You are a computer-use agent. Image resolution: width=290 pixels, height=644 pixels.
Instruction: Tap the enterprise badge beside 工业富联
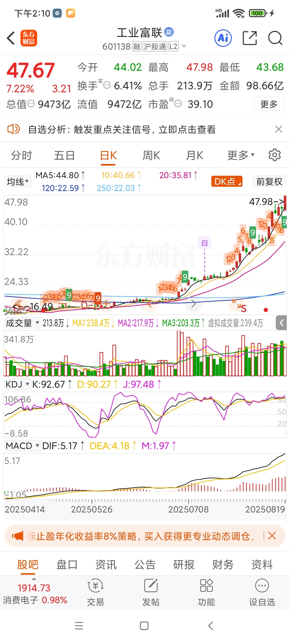(169, 32)
